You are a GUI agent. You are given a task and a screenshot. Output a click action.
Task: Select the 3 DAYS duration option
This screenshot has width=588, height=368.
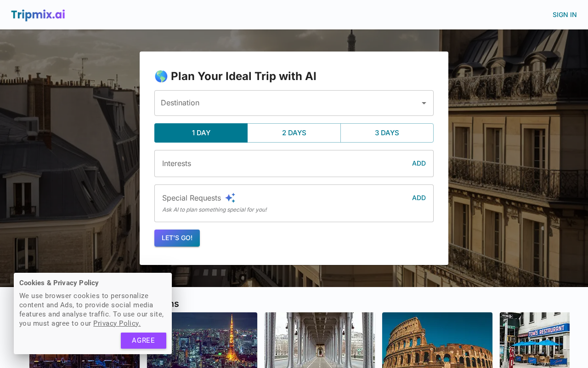point(387,133)
